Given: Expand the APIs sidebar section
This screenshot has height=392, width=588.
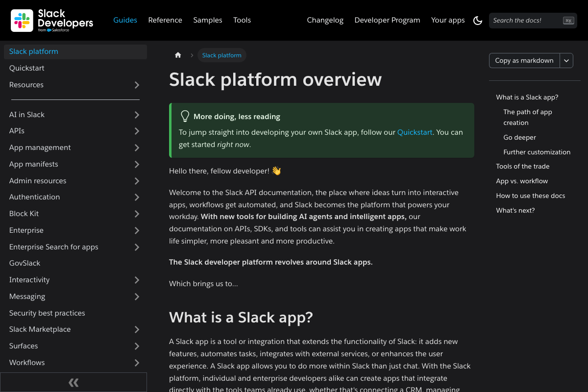Looking at the screenshot, I should 137,131.
